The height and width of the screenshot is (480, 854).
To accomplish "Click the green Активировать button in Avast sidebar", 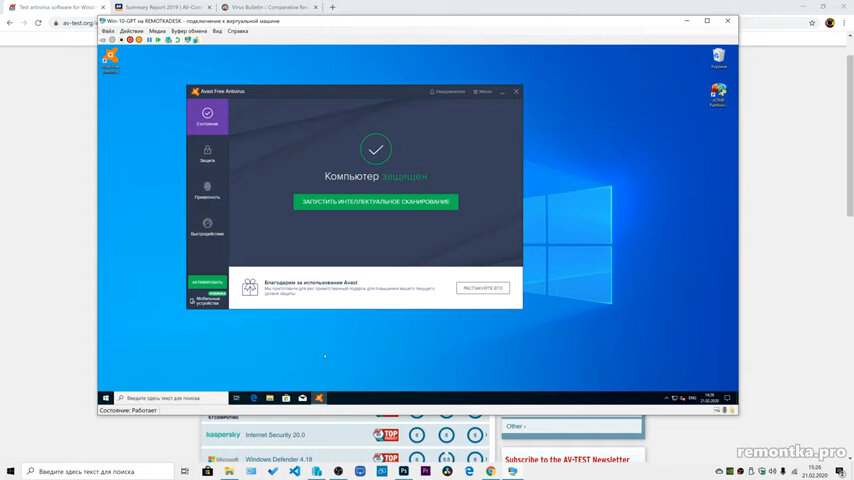I will pyautogui.click(x=207, y=282).
